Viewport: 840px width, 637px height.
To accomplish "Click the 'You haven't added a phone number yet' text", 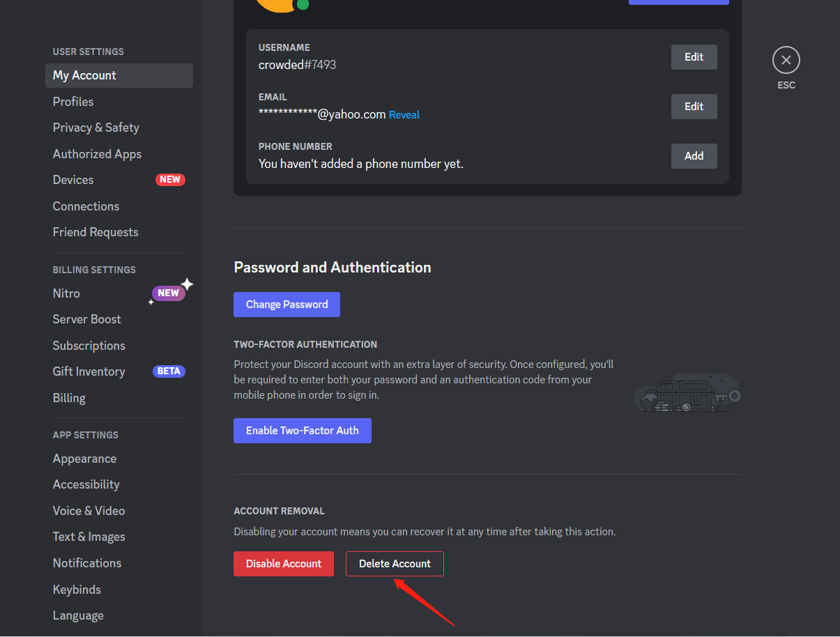I will pyautogui.click(x=361, y=164).
